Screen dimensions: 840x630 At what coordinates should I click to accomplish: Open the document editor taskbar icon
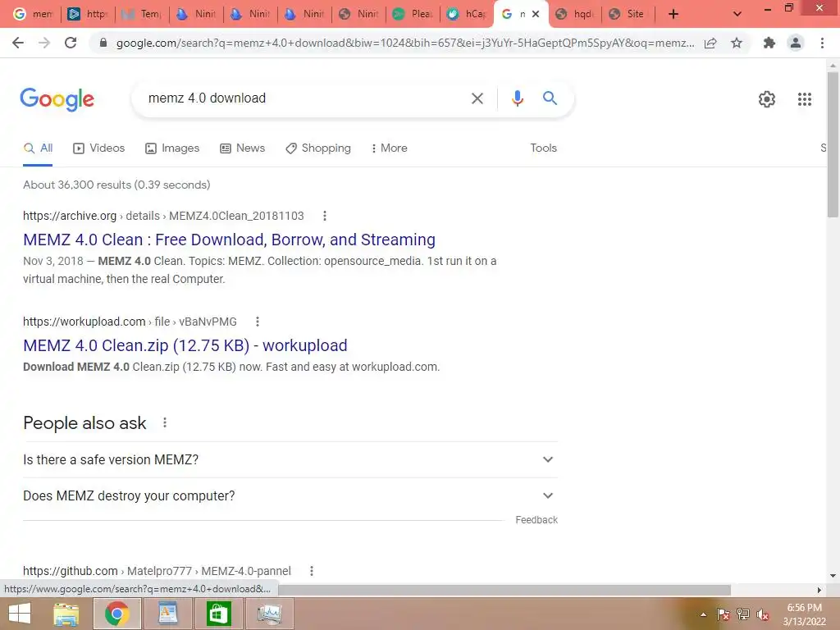click(x=167, y=614)
